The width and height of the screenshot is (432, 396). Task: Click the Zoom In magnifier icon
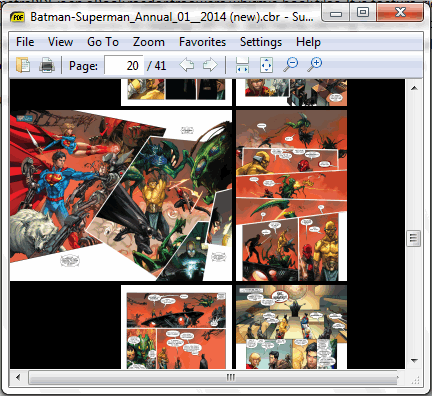click(x=315, y=64)
